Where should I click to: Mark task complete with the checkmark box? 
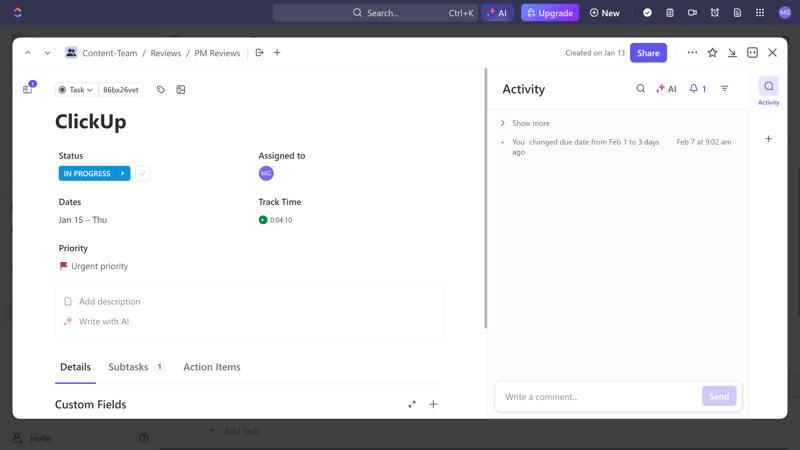(x=143, y=173)
